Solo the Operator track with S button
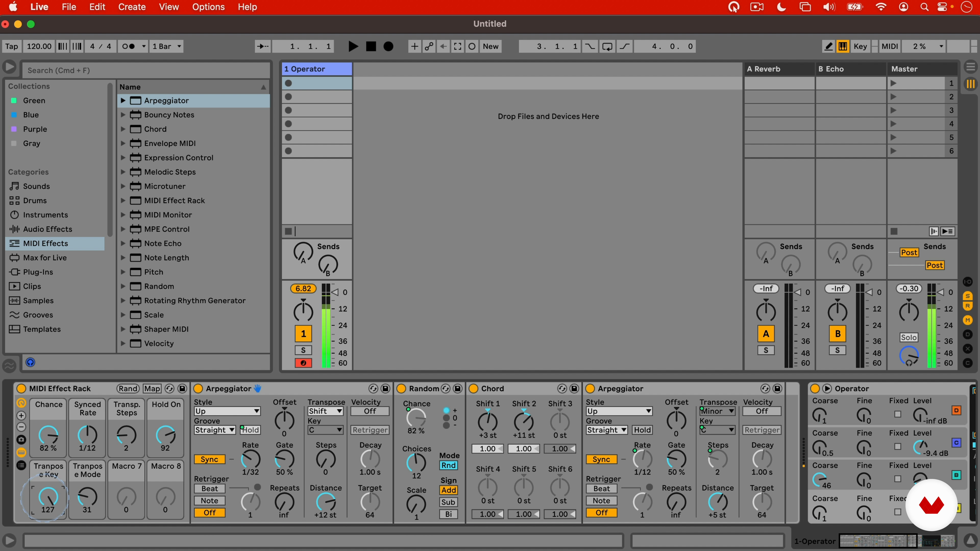 pyautogui.click(x=303, y=350)
